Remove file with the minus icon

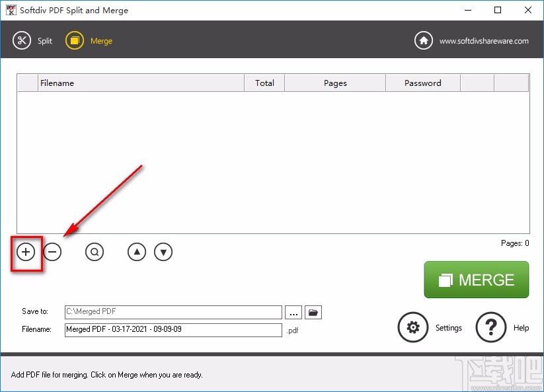(x=52, y=252)
